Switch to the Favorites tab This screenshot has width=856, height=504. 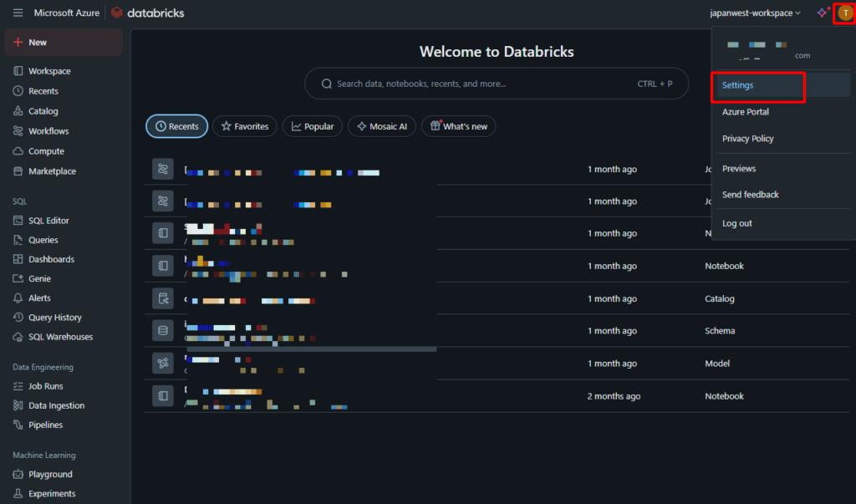pos(244,126)
